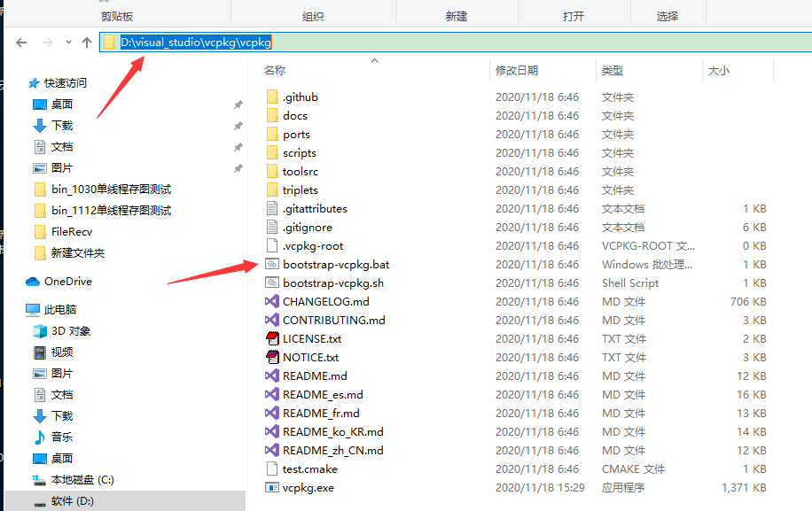Open recent locations dropdown chevron
This screenshot has width=812, height=511.
coord(68,43)
